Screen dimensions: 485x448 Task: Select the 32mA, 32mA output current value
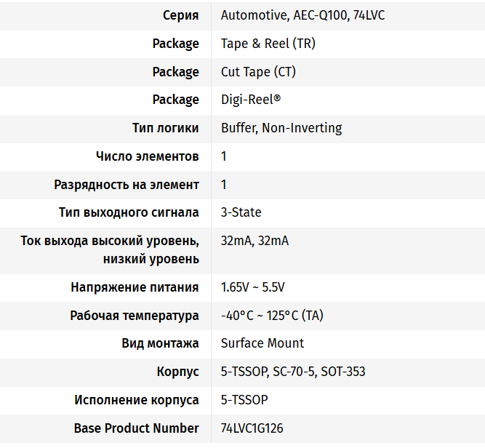[254, 241]
